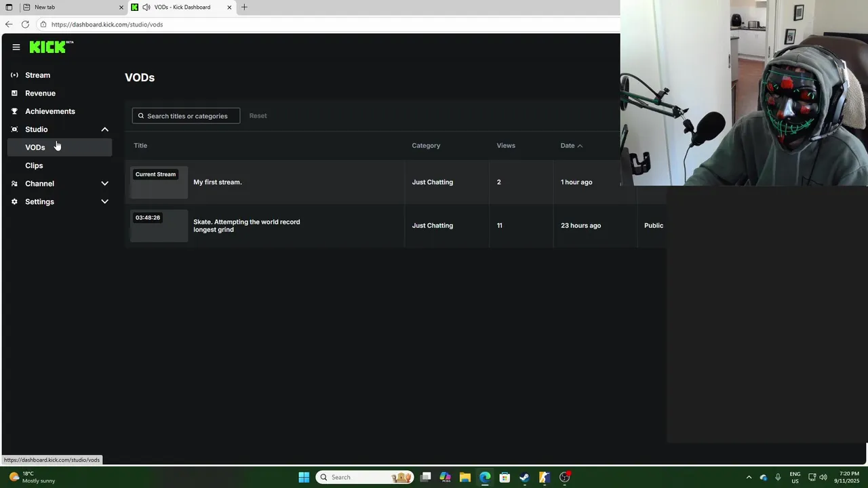The height and width of the screenshot is (488, 868).
Task: Click the Studio camera icon in sidebar
Action: pos(14,129)
